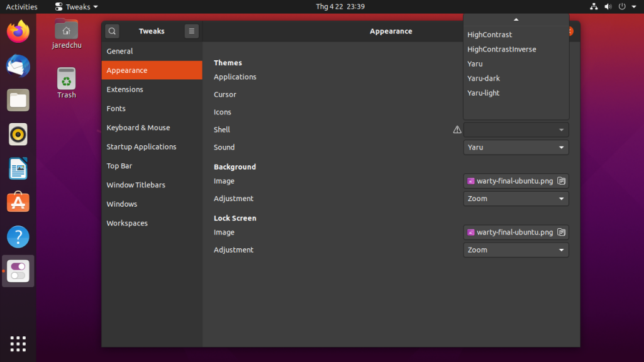
Task: Open the search in Tweaks
Action: tap(112, 31)
